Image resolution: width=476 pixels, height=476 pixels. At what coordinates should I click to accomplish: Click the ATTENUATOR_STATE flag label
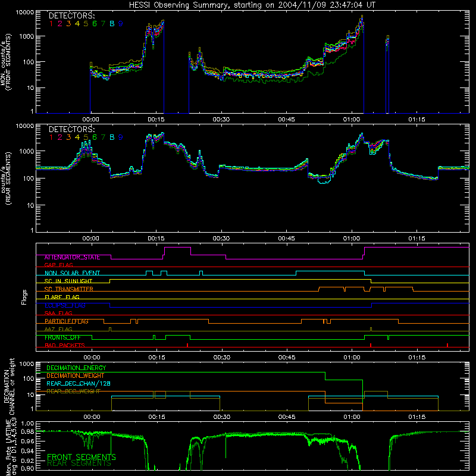click(x=72, y=258)
